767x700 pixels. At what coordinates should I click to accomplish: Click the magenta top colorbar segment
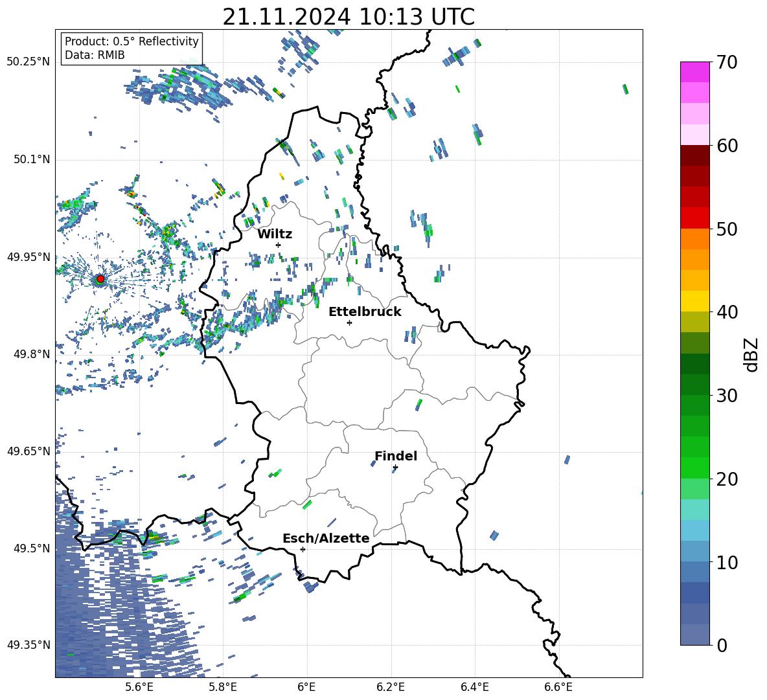[694, 72]
